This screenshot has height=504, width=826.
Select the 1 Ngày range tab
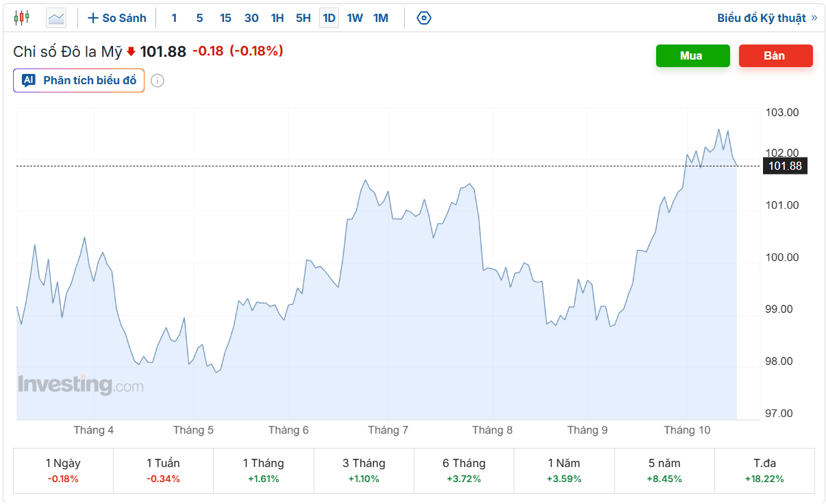click(x=63, y=470)
